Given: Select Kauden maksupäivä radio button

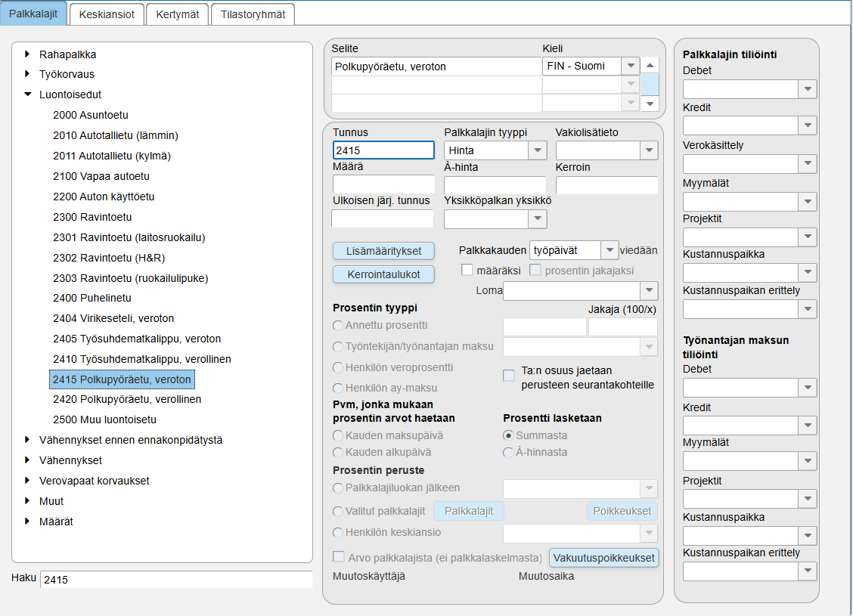Looking at the screenshot, I should tap(338, 435).
